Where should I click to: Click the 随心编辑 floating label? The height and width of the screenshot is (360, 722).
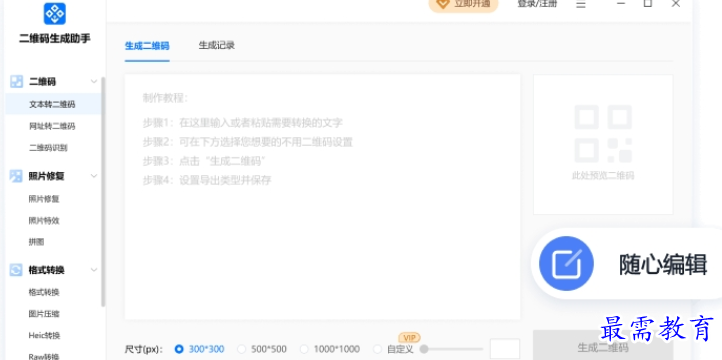[x=663, y=265]
